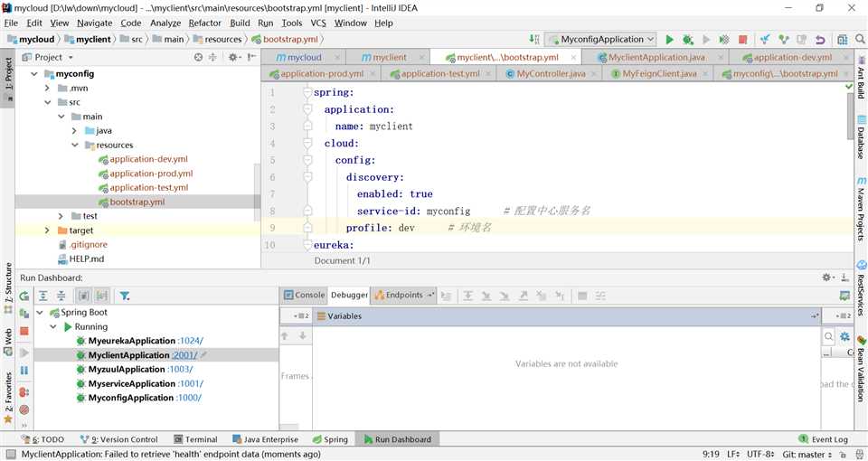Screen dimensions: 868x461
Task: Collapse the myconfig module node
Action: [x=34, y=73]
